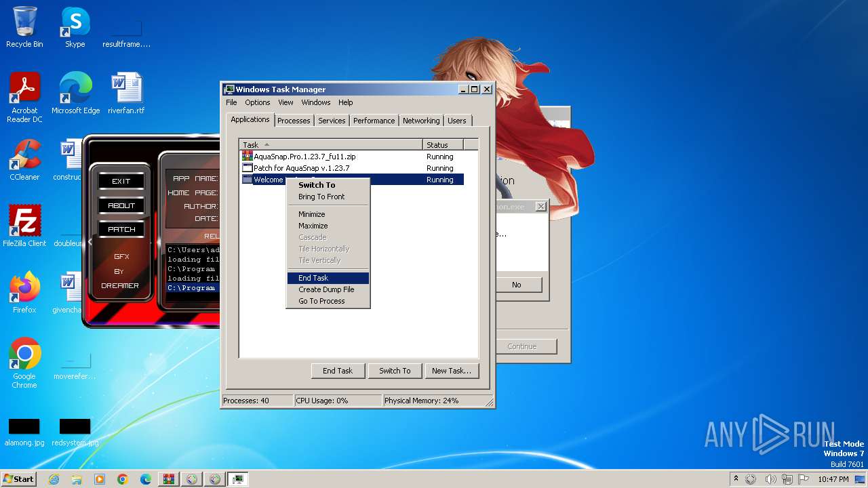This screenshot has width=868, height=488.
Task: Switch to the Users tab
Action: [457, 121]
